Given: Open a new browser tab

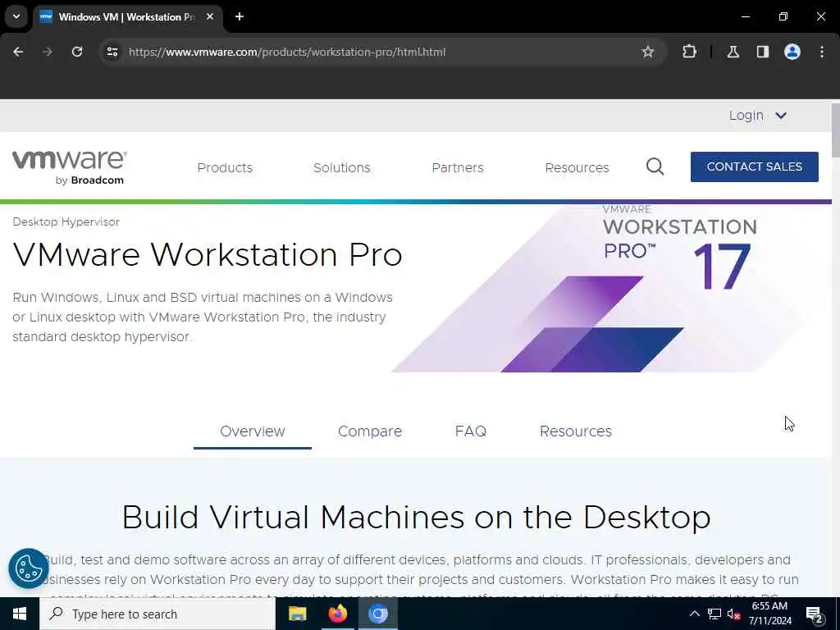Looking at the screenshot, I should 240,16.
